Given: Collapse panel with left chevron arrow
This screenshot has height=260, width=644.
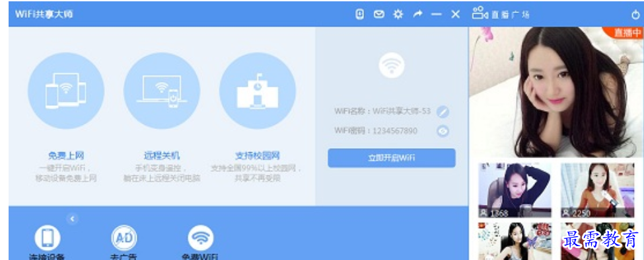Looking at the screenshot, I should click(72, 219).
